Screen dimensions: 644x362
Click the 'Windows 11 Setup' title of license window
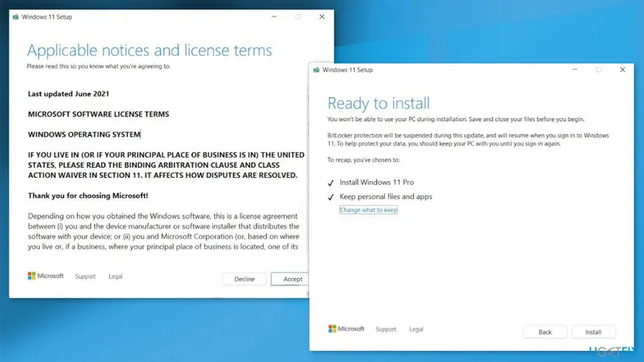[x=47, y=17]
